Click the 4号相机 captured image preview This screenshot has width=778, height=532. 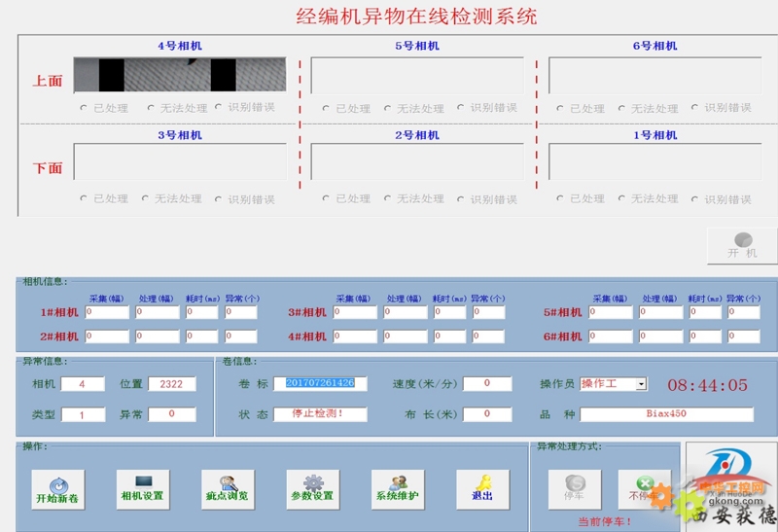[x=180, y=75]
